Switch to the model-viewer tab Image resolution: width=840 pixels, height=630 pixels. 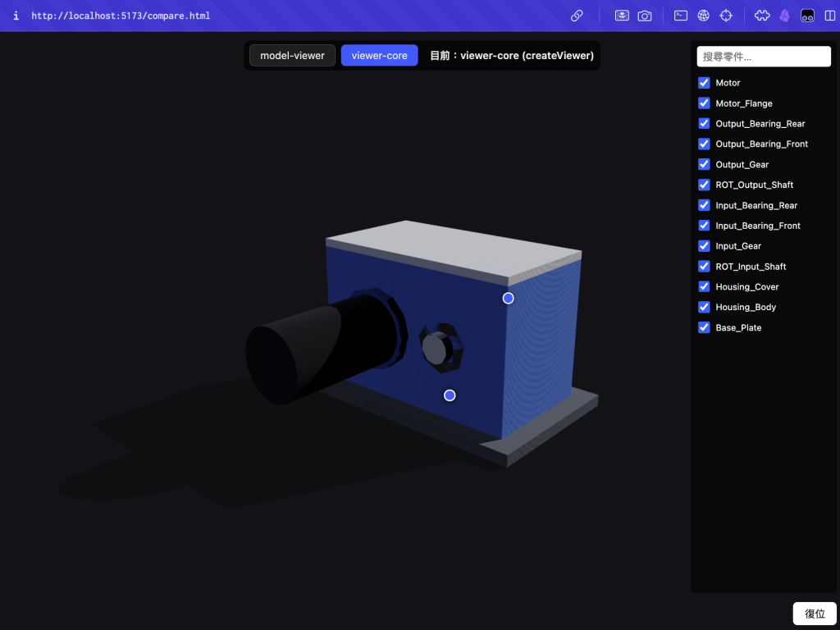pos(293,55)
